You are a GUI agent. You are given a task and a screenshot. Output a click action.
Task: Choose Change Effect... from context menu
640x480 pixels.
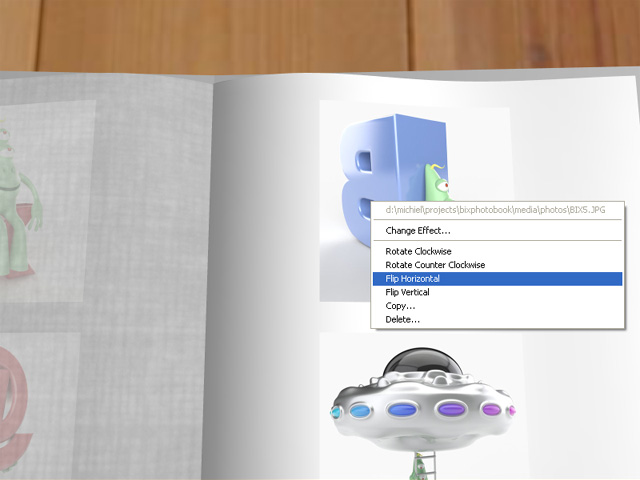tap(497, 231)
